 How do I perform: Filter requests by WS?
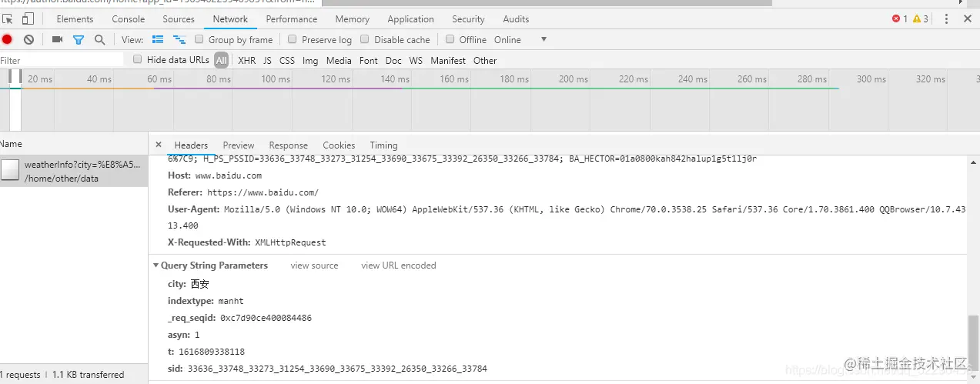coord(416,60)
